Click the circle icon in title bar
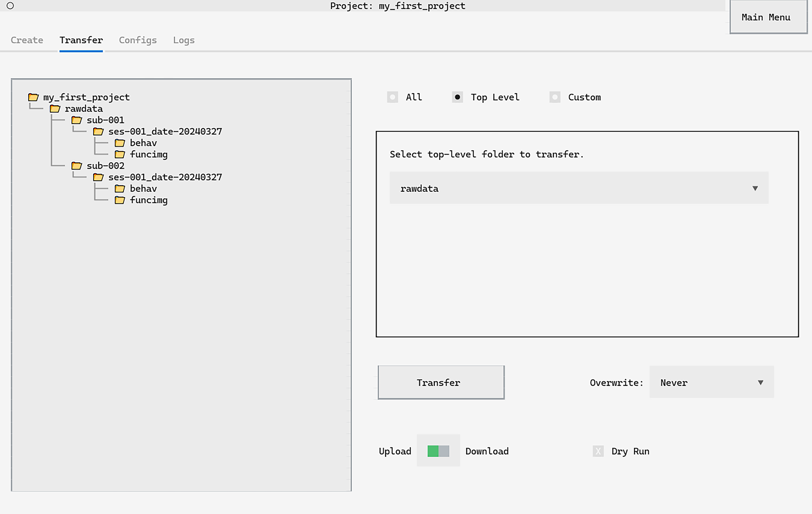Viewport: 812px width, 514px height. pos(10,6)
